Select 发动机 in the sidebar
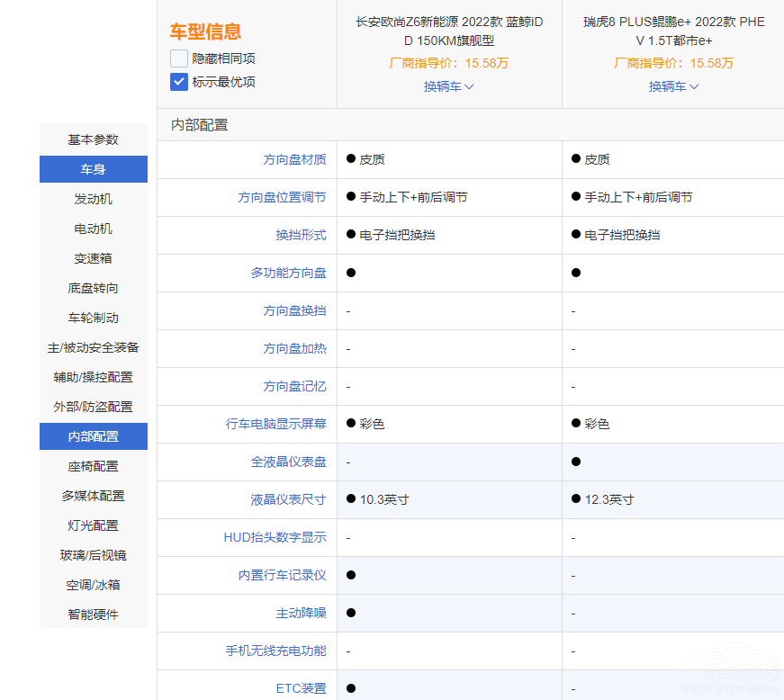784x700 pixels. [x=94, y=199]
